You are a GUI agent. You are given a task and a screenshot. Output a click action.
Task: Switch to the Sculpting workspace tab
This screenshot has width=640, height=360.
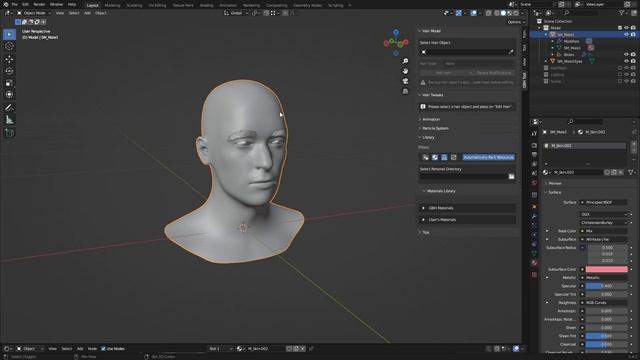coord(134,5)
